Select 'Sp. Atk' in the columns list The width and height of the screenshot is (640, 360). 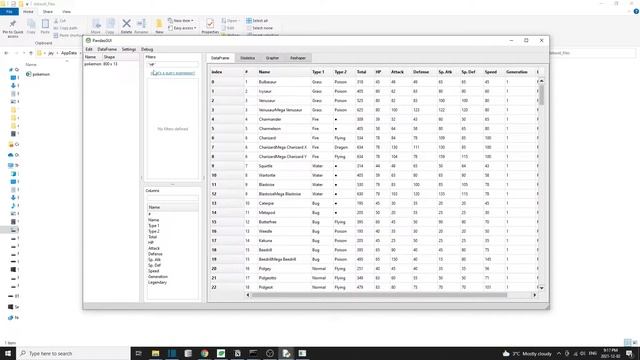pos(154,260)
